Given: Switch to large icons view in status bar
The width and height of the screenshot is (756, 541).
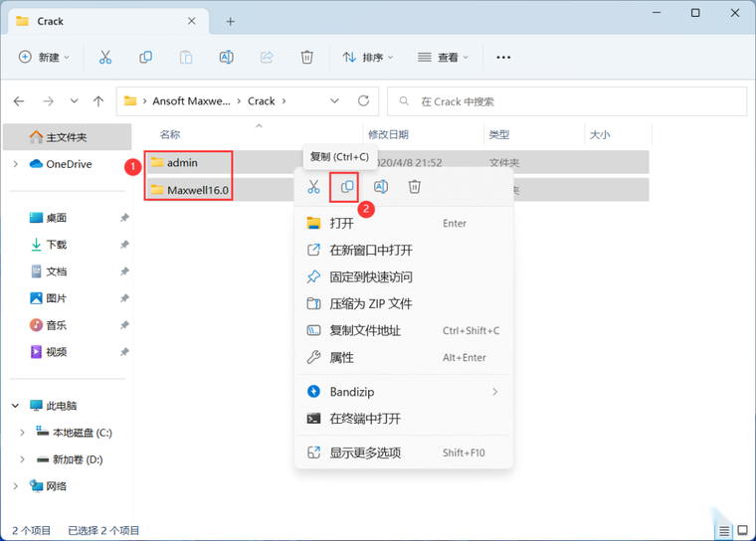Looking at the screenshot, I should 742,530.
